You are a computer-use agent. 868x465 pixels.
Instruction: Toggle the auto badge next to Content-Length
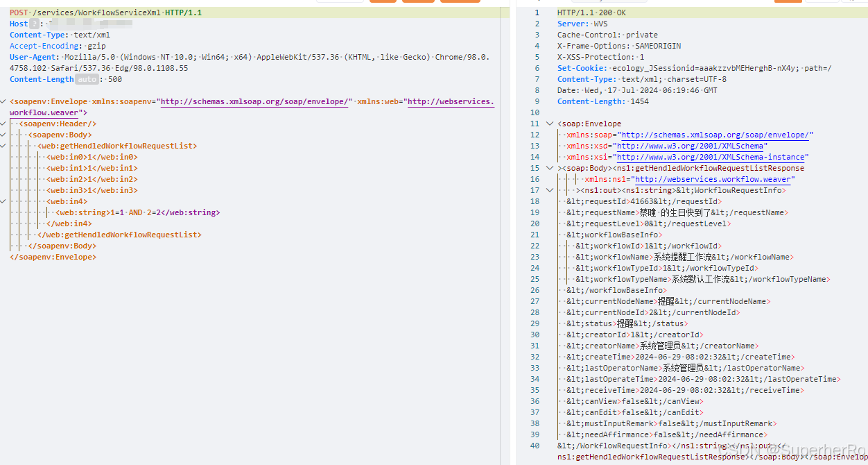pyautogui.click(x=87, y=79)
